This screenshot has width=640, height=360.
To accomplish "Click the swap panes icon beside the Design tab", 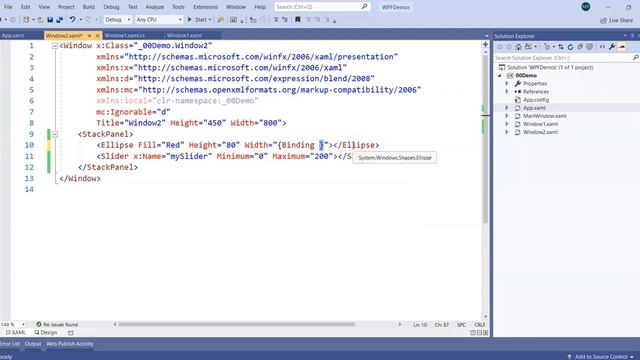I will point(71,333).
